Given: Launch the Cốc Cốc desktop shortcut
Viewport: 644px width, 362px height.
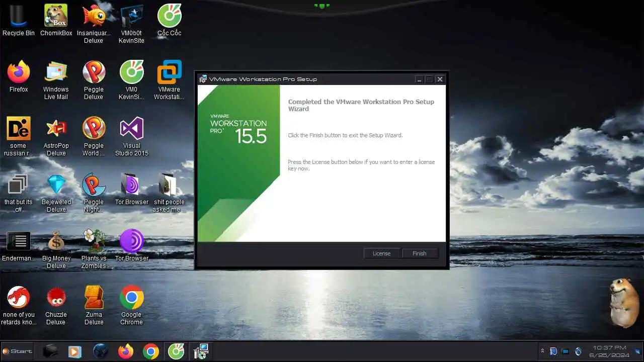Looking at the screenshot, I should point(169,21).
